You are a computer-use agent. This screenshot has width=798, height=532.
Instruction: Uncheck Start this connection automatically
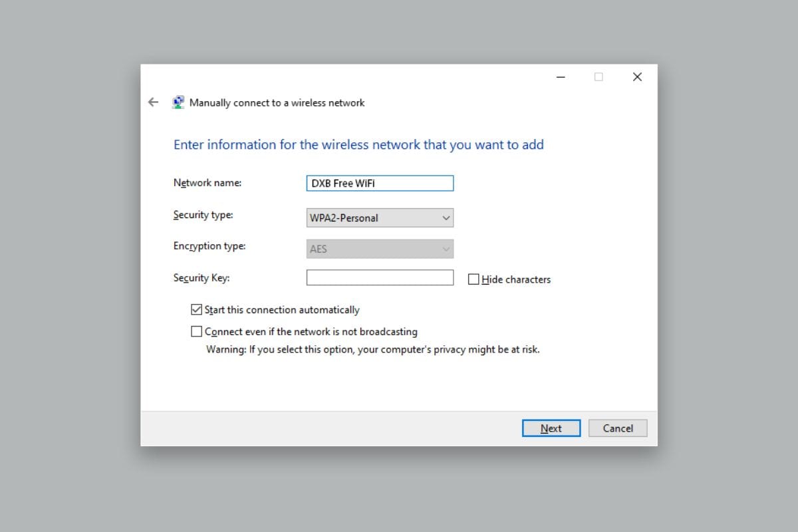[196, 309]
